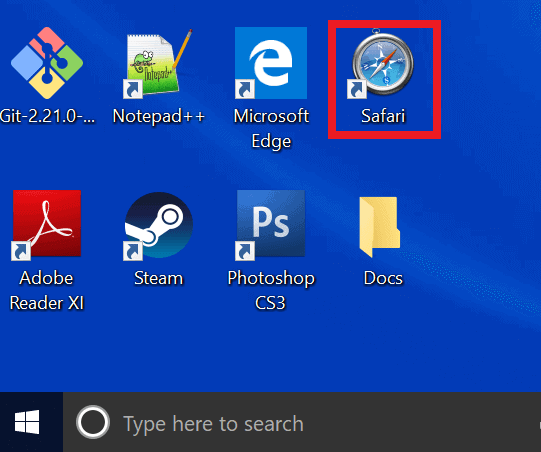Click the Photoshop CS3 text label
Image resolution: width=541 pixels, height=452 pixels.
pos(271,291)
